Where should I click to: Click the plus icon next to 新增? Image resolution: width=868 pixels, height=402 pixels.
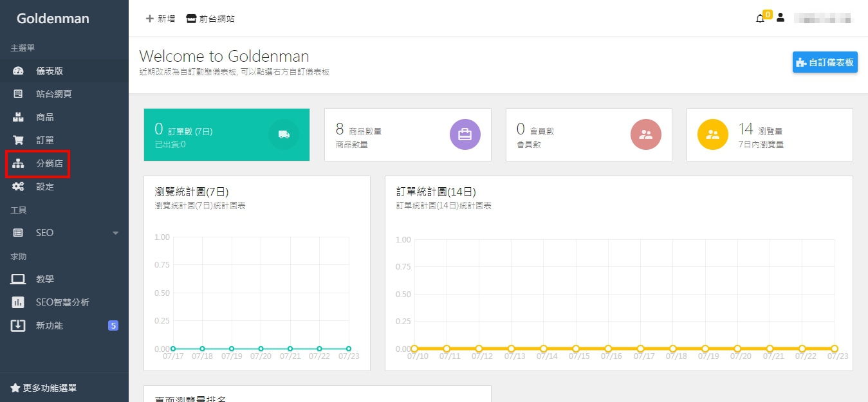pos(150,19)
